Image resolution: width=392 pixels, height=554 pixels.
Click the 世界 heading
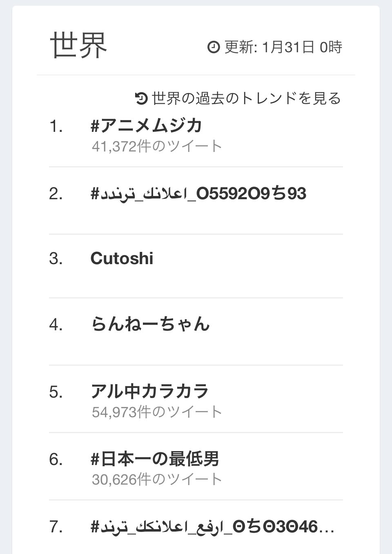(78, 45)
